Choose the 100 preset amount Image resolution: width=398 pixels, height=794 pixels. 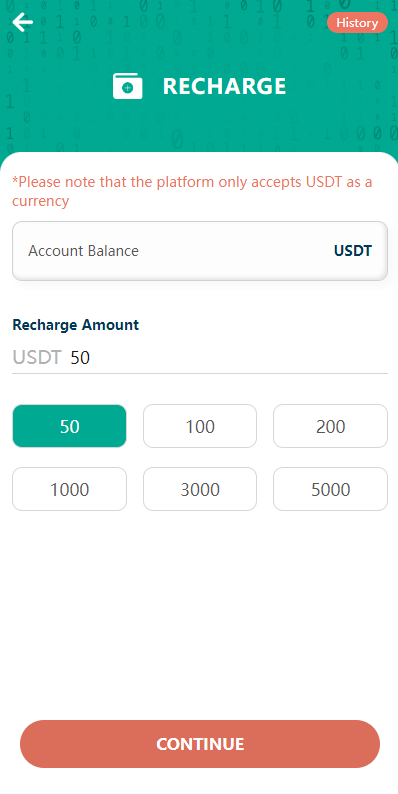click(x=200, y=426)
